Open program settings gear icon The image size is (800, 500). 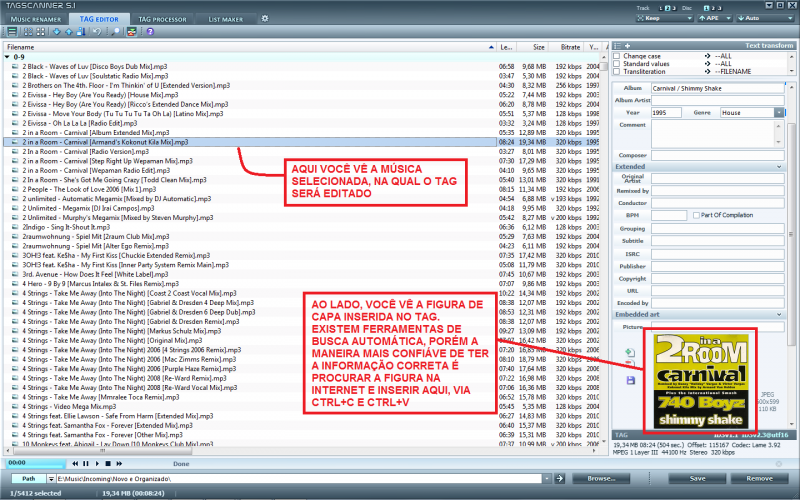265,18
